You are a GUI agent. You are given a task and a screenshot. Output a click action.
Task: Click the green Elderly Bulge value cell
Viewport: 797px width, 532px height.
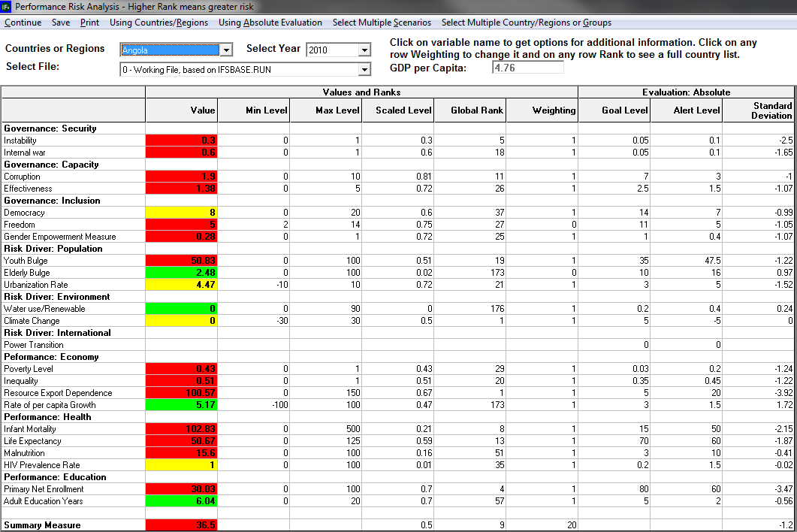pyautogui.click(x=180, y=272)
